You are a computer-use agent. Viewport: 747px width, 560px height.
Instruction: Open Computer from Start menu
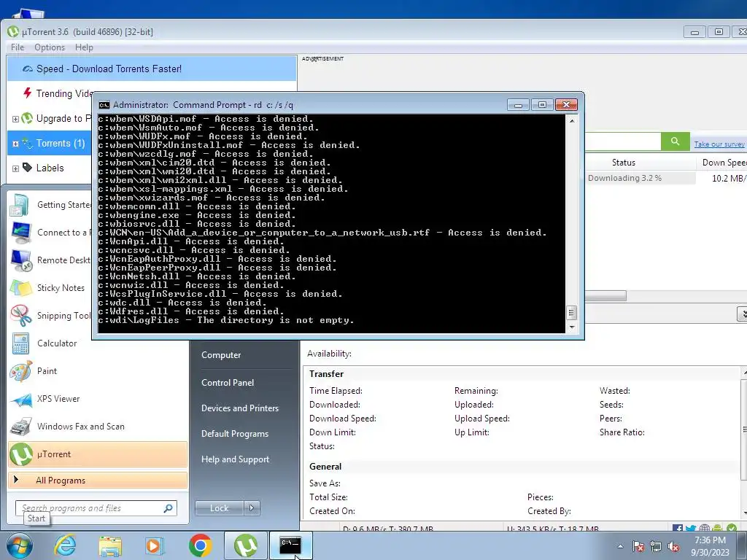221,355
